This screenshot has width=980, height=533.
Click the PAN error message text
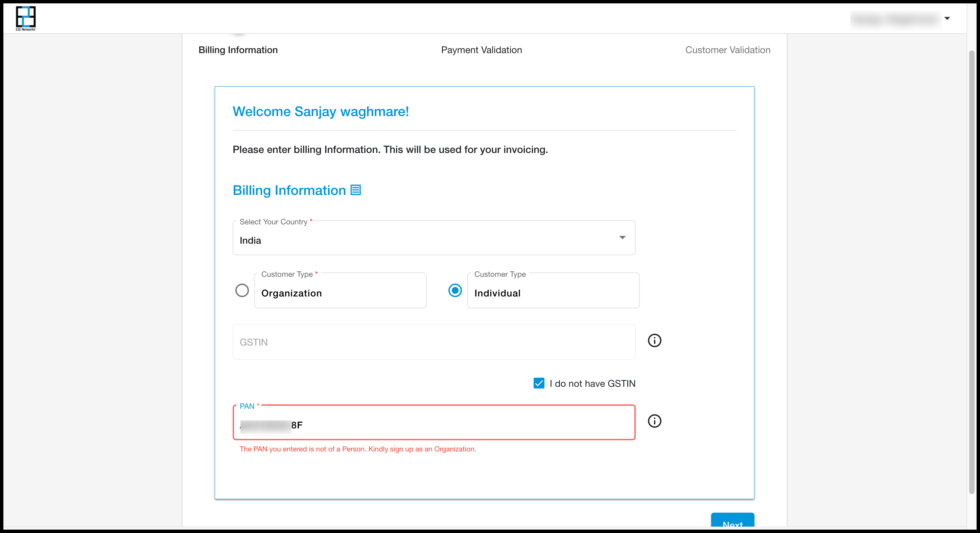pyautogui.click(x=358, y=449)
